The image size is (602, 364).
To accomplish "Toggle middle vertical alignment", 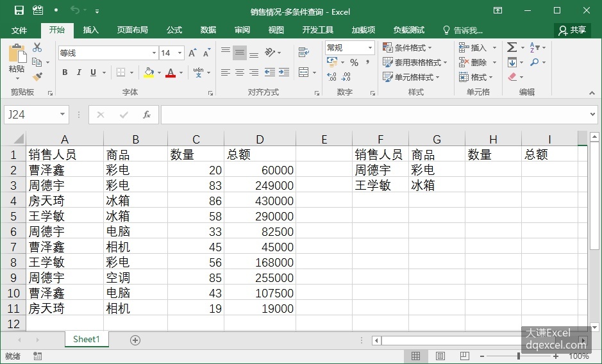I will [x=240, y=53].
